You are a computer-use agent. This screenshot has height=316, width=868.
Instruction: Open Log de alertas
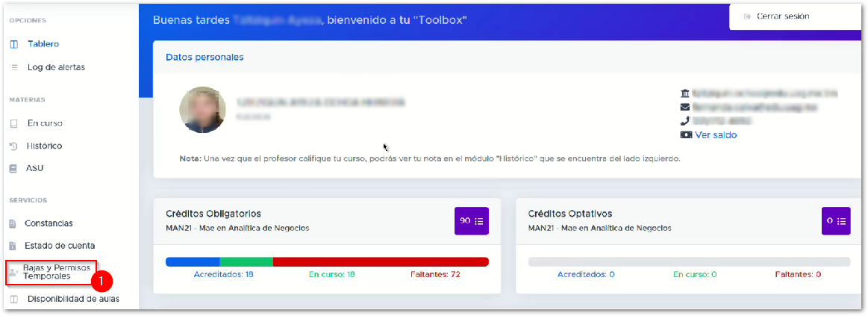pyautogui.click(x=56, y=67)
